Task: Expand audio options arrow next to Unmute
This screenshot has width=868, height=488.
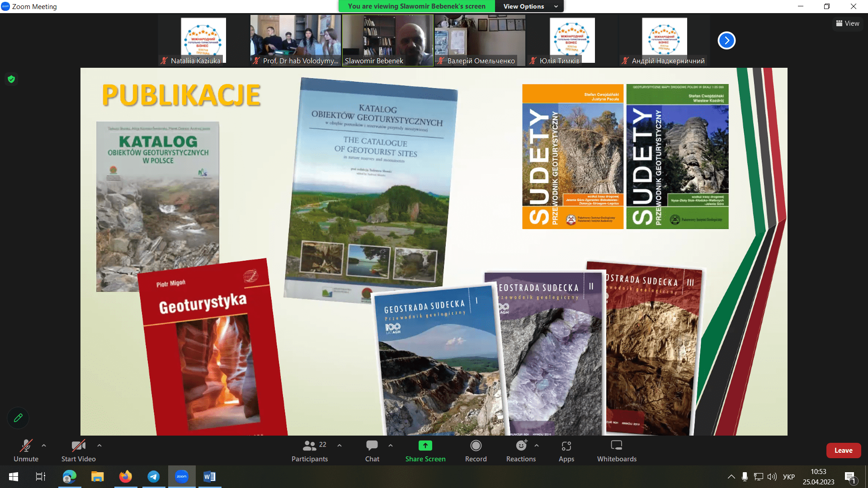Action: [44, 446]
